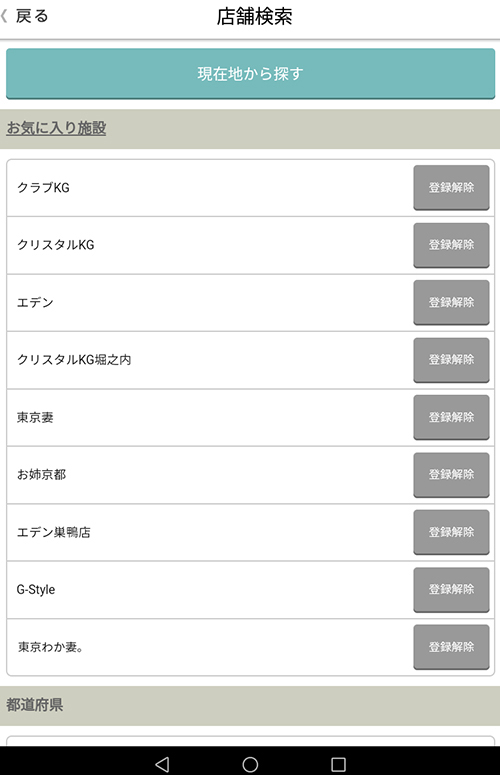
Task: Click the 都道府県 section header
Action: [x=250, y=705]
